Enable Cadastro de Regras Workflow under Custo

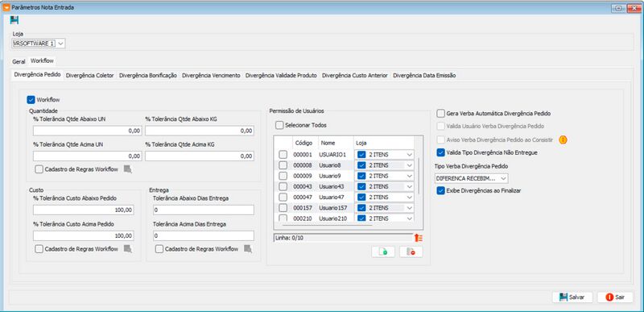pyautogui.click(x=39, y=248)
